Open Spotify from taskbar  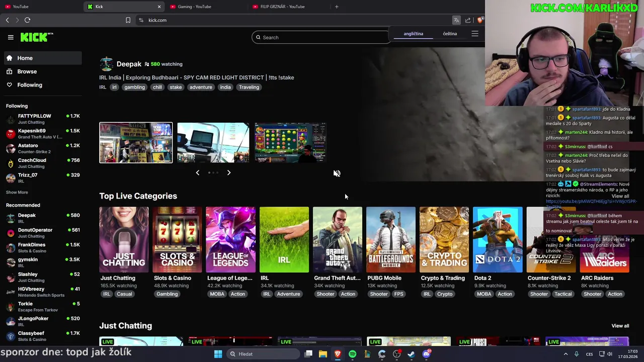click(352, 354)
